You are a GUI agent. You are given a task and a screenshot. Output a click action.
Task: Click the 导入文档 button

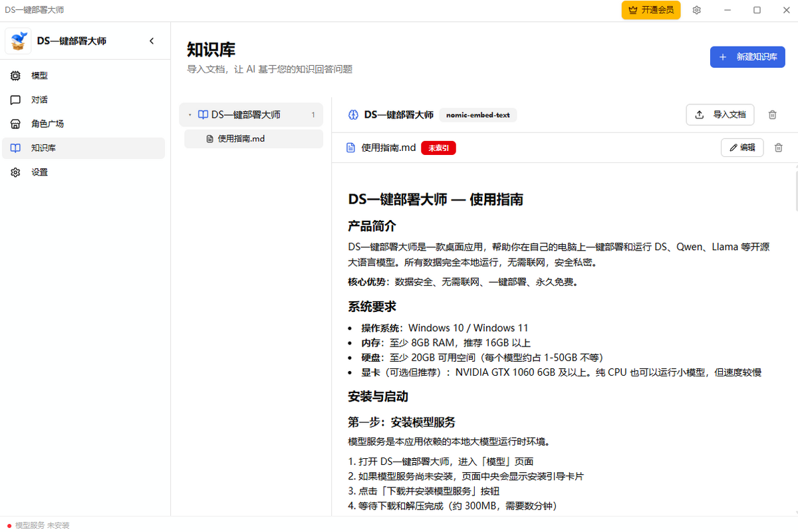coord(720,114)
